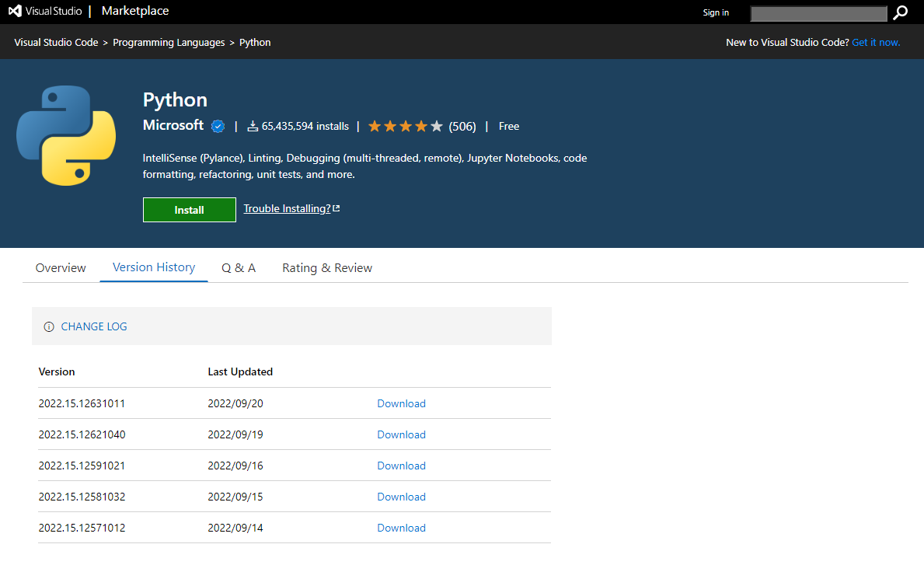Click the date 2022/09/19
Image resolution: width=924 pixels, height=572 pixels.
point(235,434)
